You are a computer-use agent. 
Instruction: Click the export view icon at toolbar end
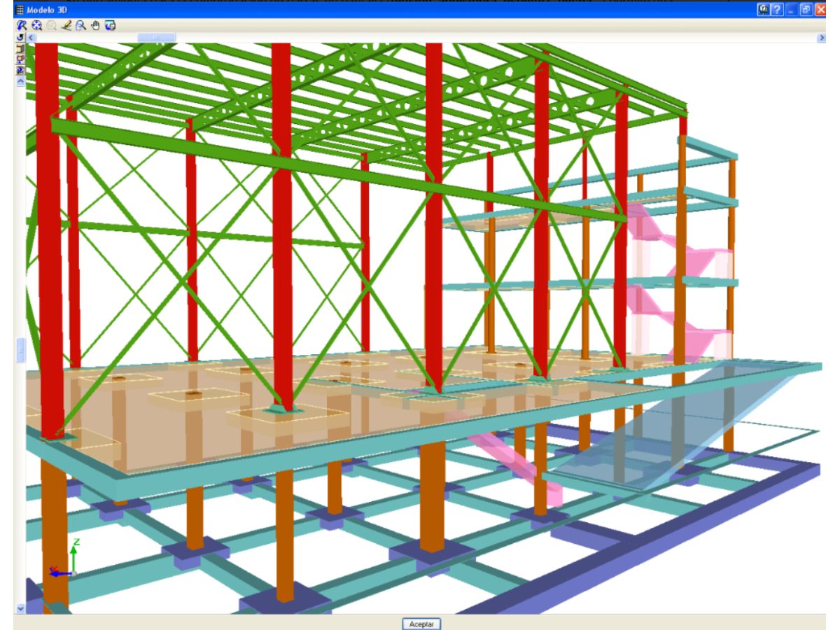click(110, 25)
